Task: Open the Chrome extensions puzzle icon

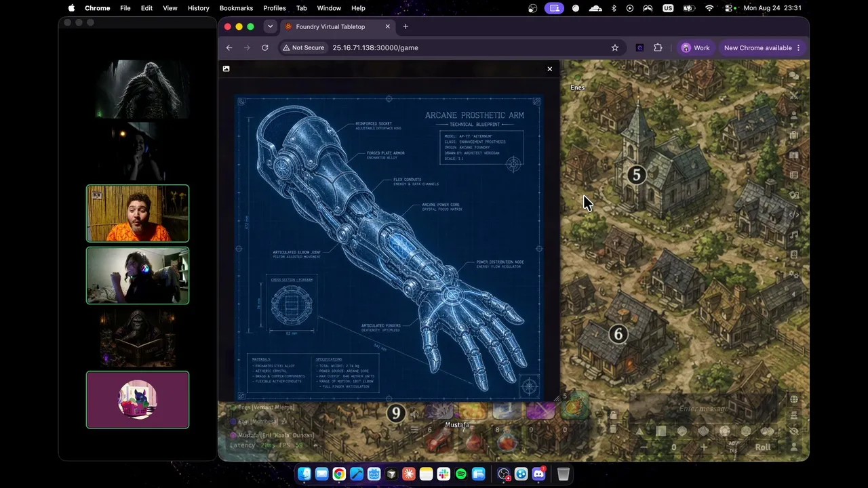Action: [x=658, y=47]
